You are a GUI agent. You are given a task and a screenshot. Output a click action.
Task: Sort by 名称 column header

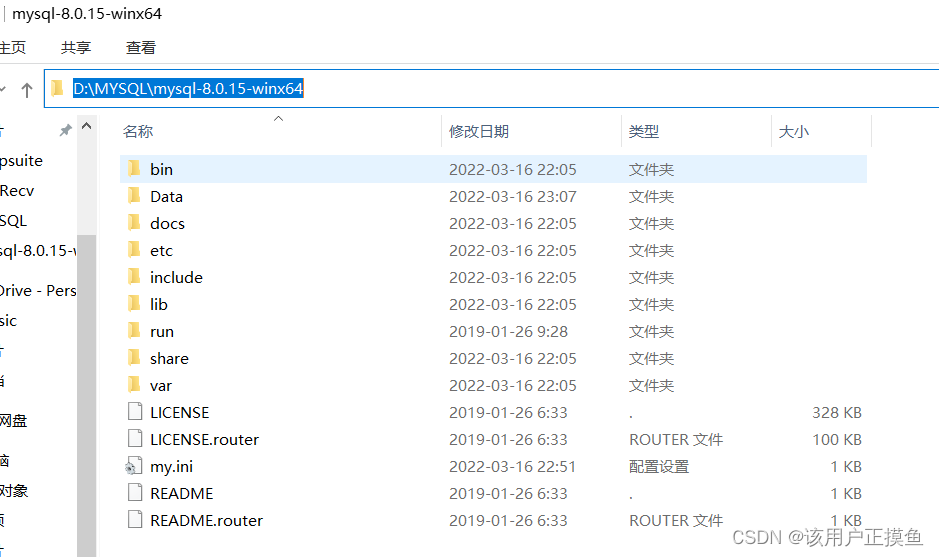[x=138, y=131]
